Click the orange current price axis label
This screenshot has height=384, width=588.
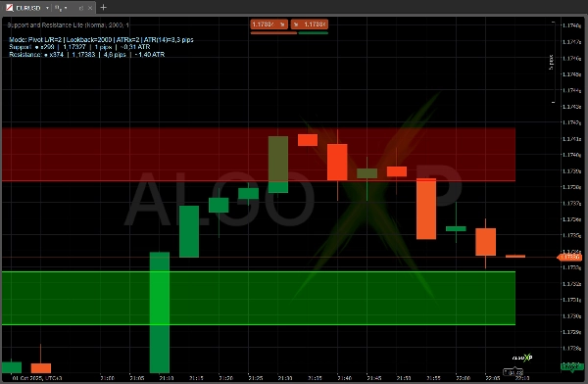[x=569, y=258]
